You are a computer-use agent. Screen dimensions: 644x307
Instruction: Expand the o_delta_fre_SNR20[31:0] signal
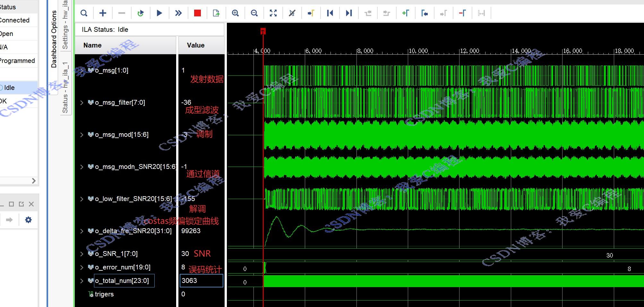(x=82, y=231)
